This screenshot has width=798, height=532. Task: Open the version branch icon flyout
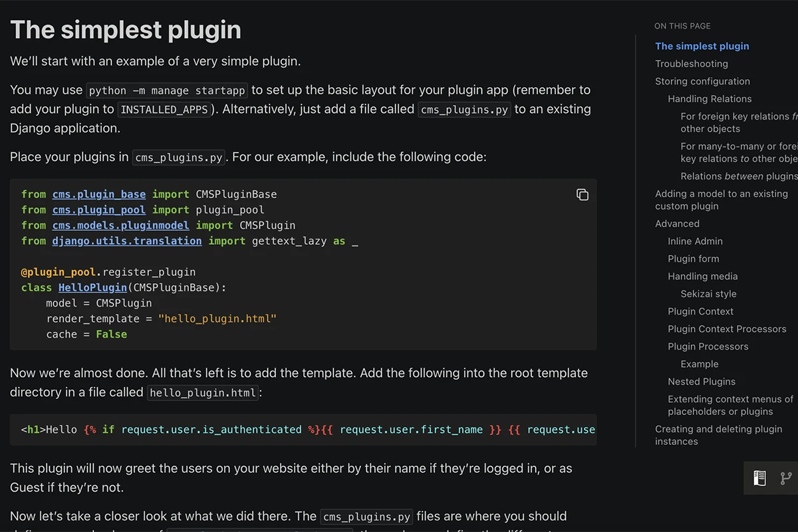(x=786, y=477)
